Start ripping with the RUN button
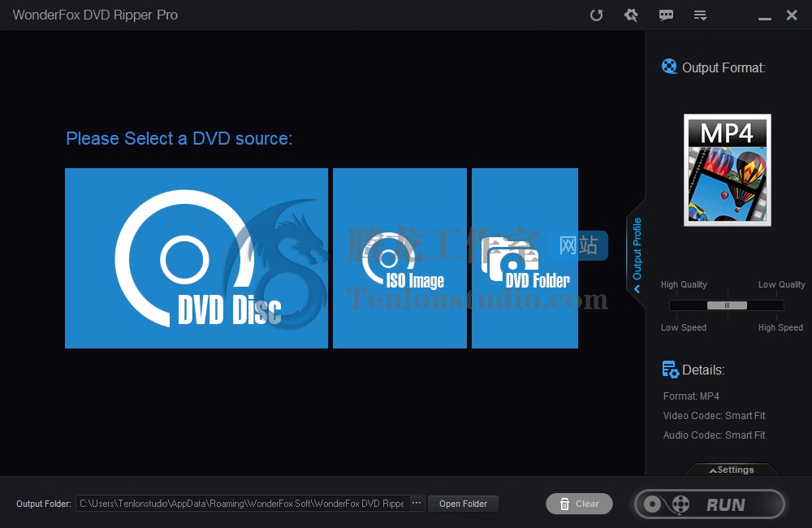 pos(710,504)
